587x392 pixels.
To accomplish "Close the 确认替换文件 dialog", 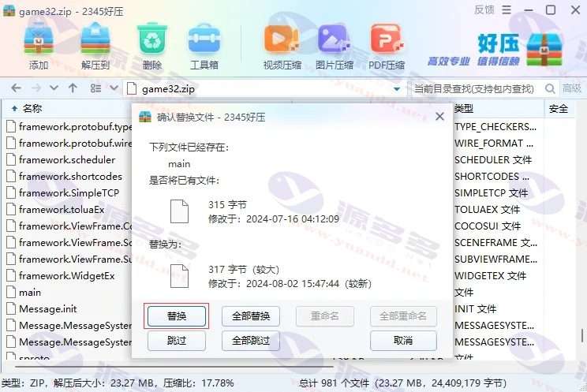I will click(440, 117).
